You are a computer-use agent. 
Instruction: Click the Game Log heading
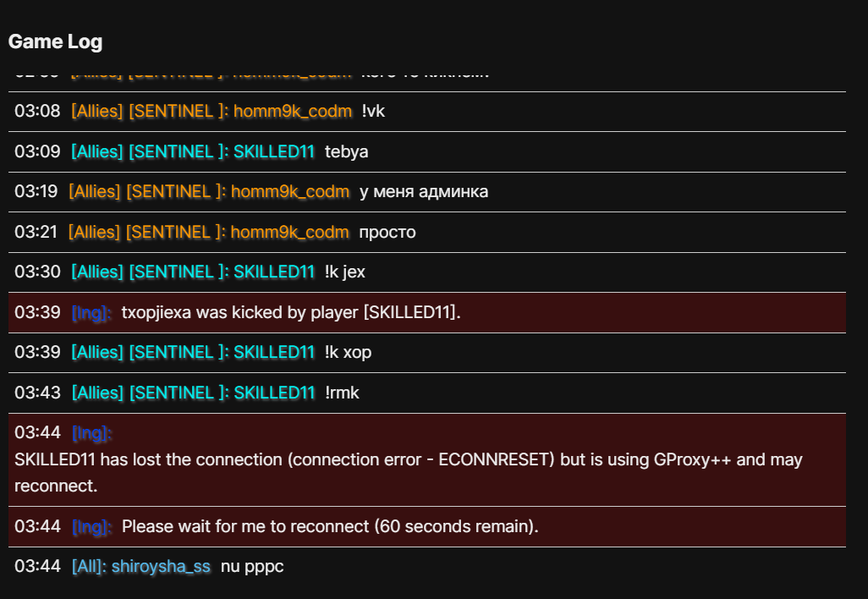[55, 41]
